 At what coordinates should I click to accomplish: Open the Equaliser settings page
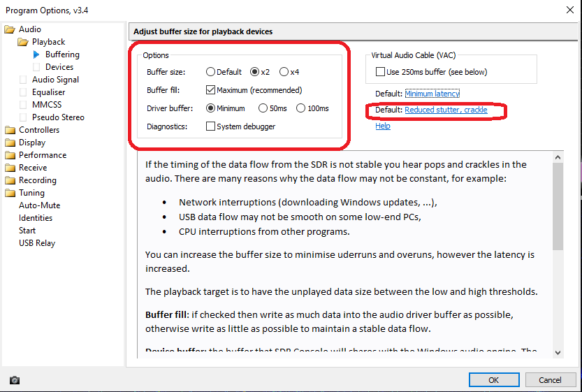[48, 92]
